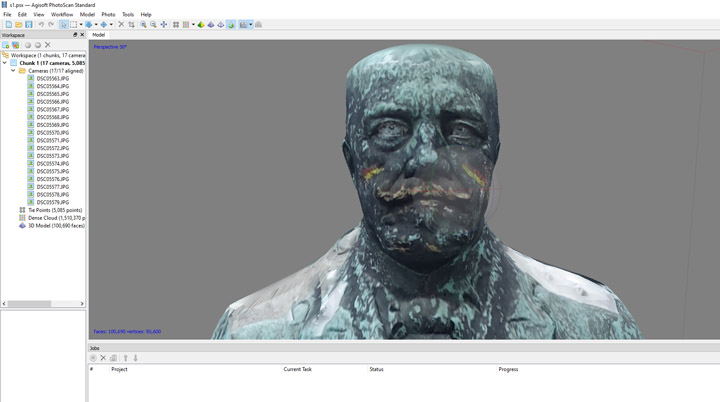Open the dense cloud view dropdown
Screen dimensions: 720x402
(193, 24)
